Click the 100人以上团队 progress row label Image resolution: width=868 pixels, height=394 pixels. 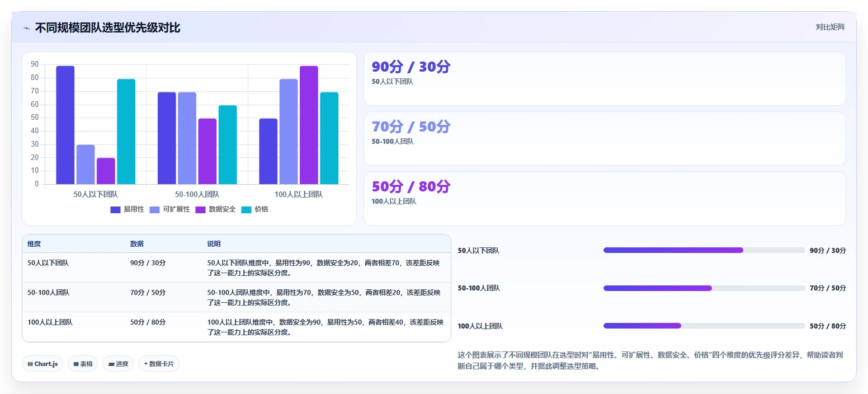pos(480,326)
